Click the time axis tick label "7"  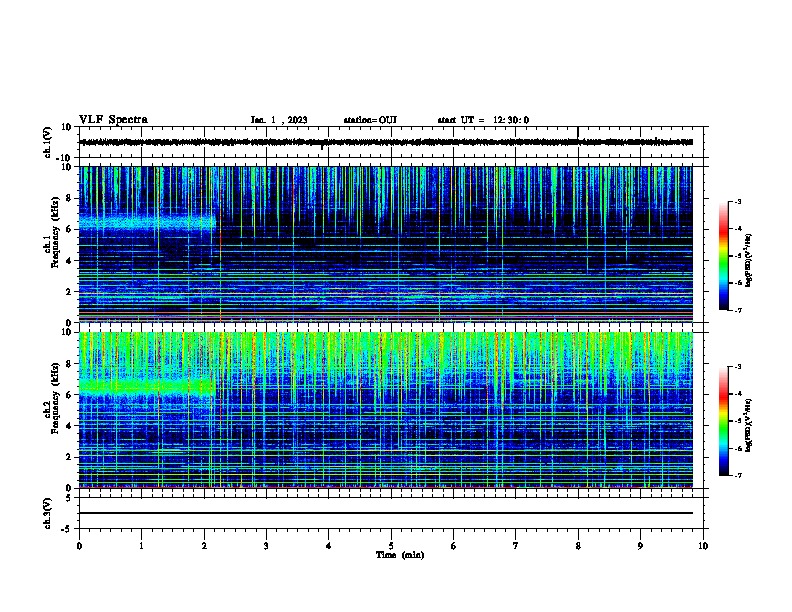pos(516,546)
